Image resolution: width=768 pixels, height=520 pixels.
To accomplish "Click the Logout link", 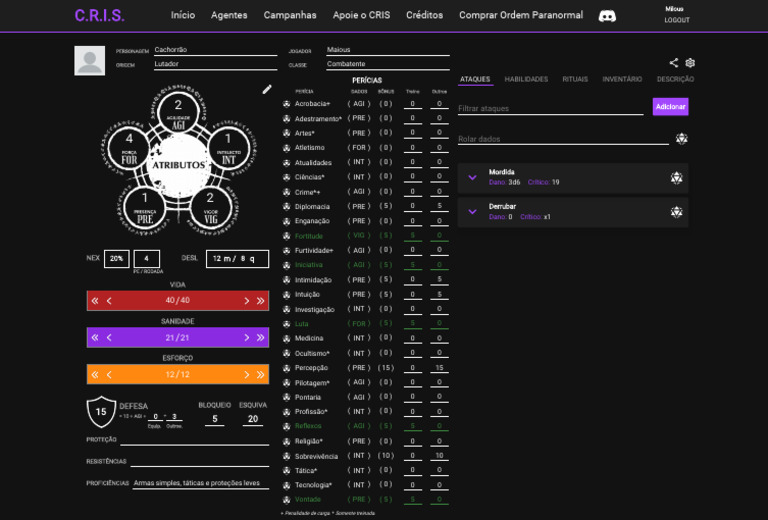I will (x=677, y=21).
